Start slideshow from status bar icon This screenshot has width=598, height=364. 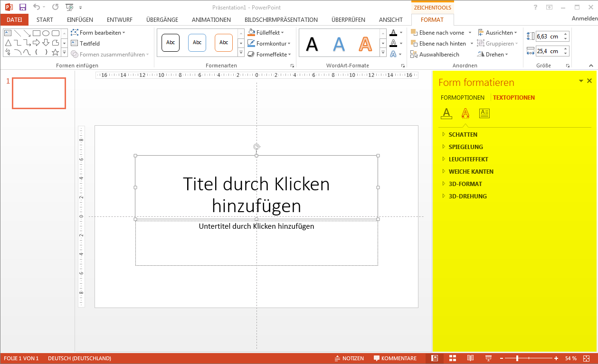coord(488,358)
